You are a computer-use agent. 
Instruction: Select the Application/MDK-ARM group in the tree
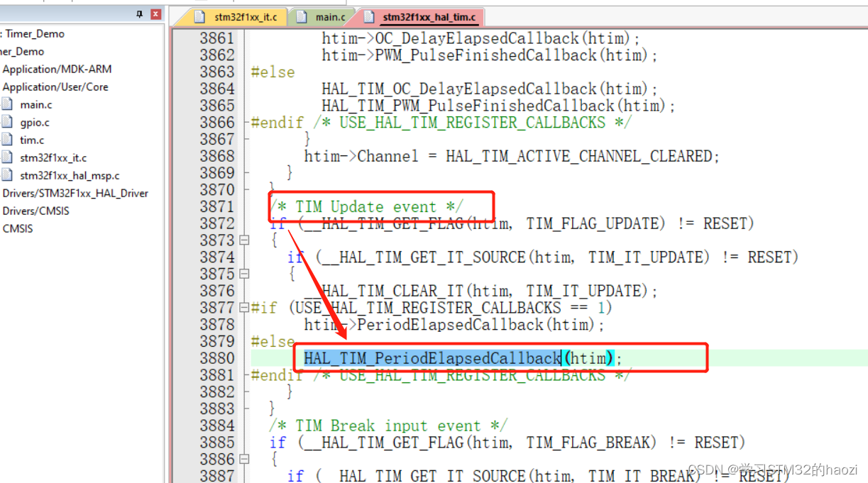click(57, 69)
